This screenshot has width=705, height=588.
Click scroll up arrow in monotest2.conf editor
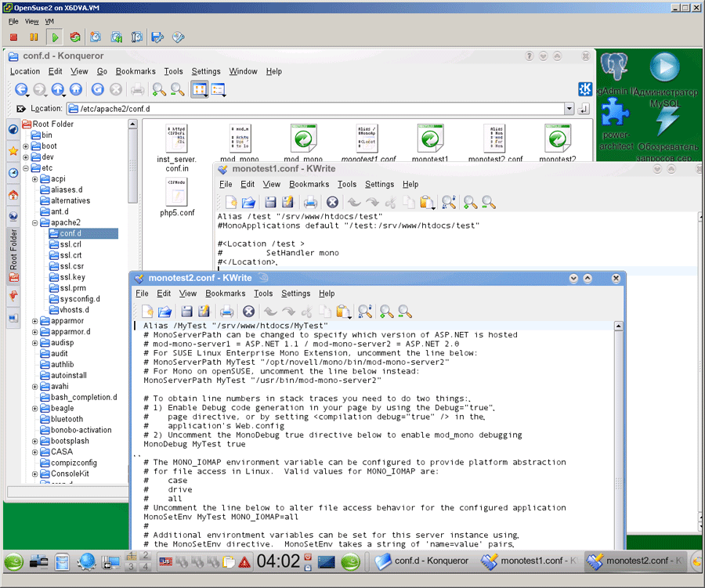tap(619, 326)
